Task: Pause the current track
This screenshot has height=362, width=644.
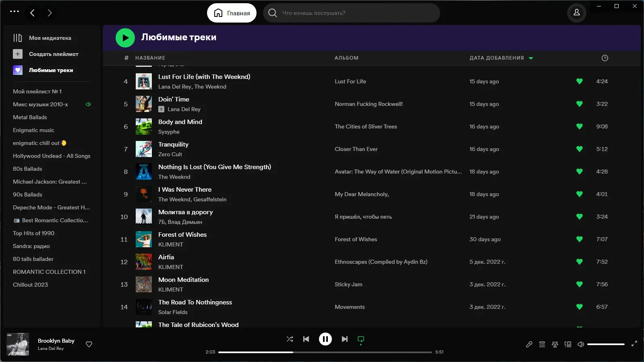Action: 325,339
